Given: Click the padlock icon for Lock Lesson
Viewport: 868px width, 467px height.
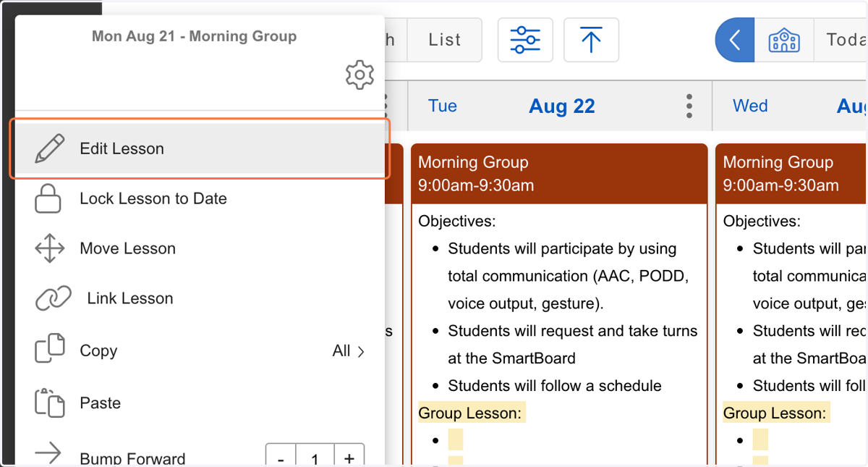Looking at the screenshot, I should click(48, 198).
